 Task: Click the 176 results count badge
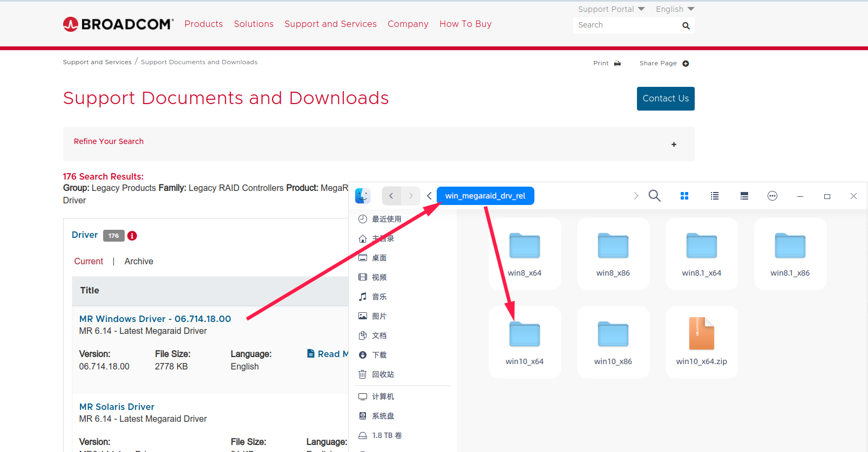point(113,236)
